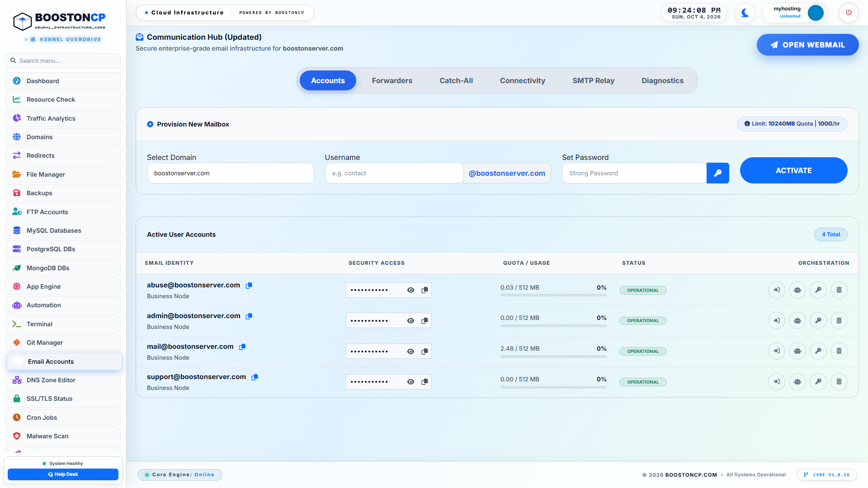Open myhosting user account menu
868x488 pixels.
pos(795,13)
